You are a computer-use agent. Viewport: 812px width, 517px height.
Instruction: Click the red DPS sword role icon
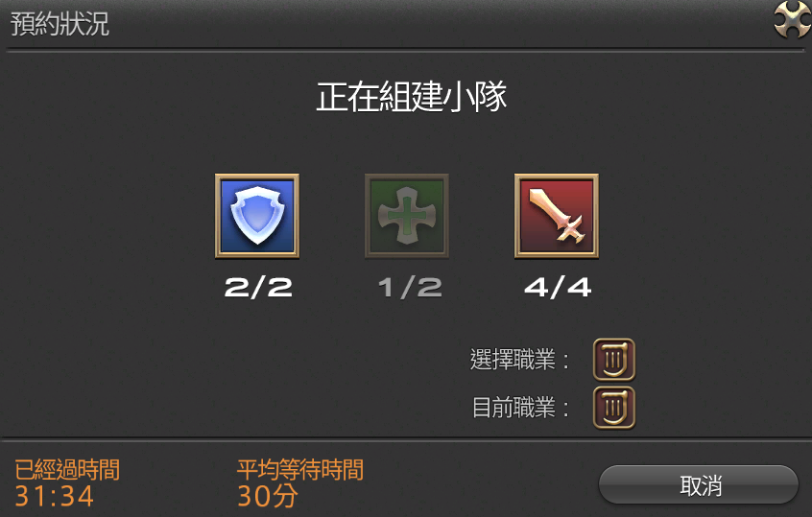pyautogui.click(x=557, y=216)
